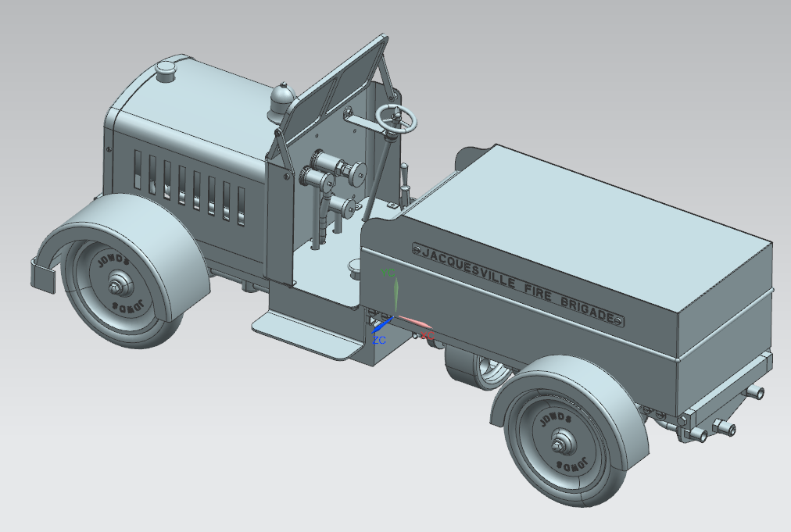This screenshot has height=532, width=791.
Task: Click the blue ZC axis label
Action: pyautogui.click(x=379, y=340)
